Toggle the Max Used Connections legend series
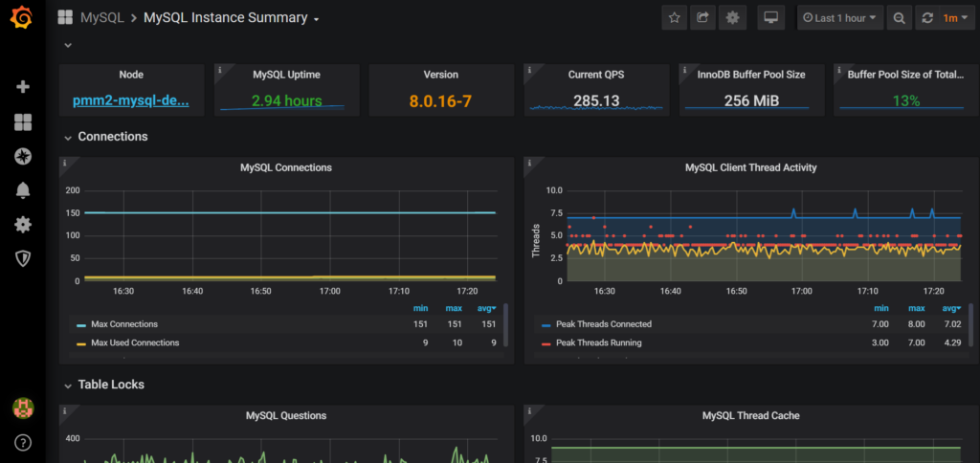The image size is (980, 463). 134,342
